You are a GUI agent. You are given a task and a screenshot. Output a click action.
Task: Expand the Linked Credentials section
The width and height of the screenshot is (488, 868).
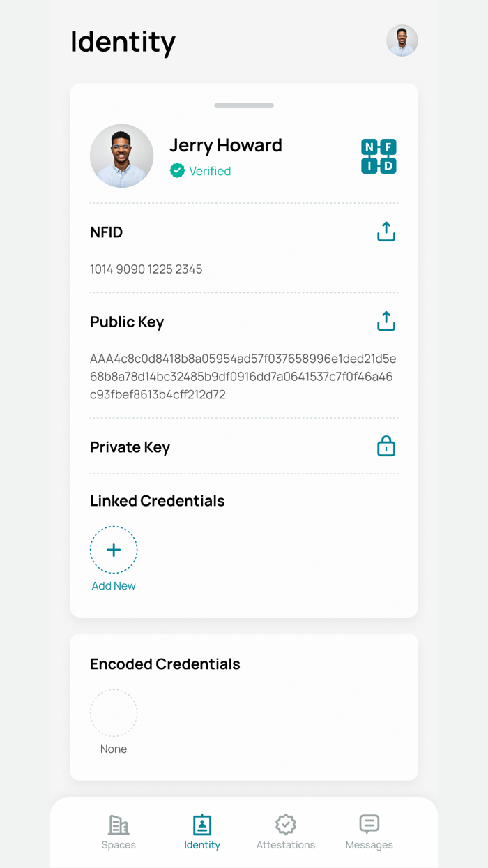(157, 500)
